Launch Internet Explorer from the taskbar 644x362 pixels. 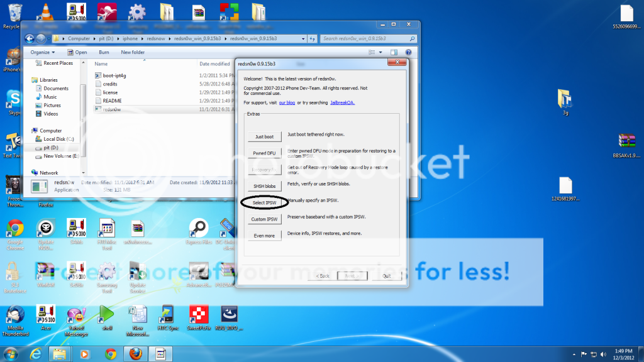tap(35, 354)
